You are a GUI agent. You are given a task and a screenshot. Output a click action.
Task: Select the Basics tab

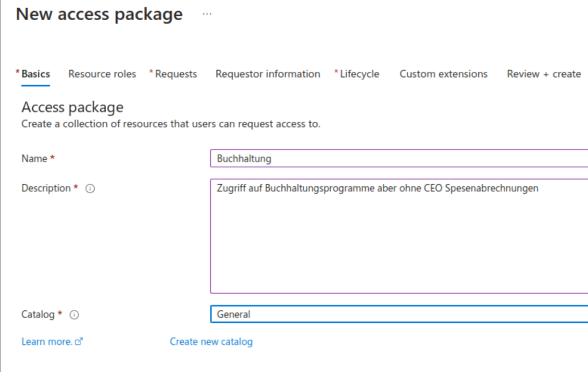(x=36, y=74)
